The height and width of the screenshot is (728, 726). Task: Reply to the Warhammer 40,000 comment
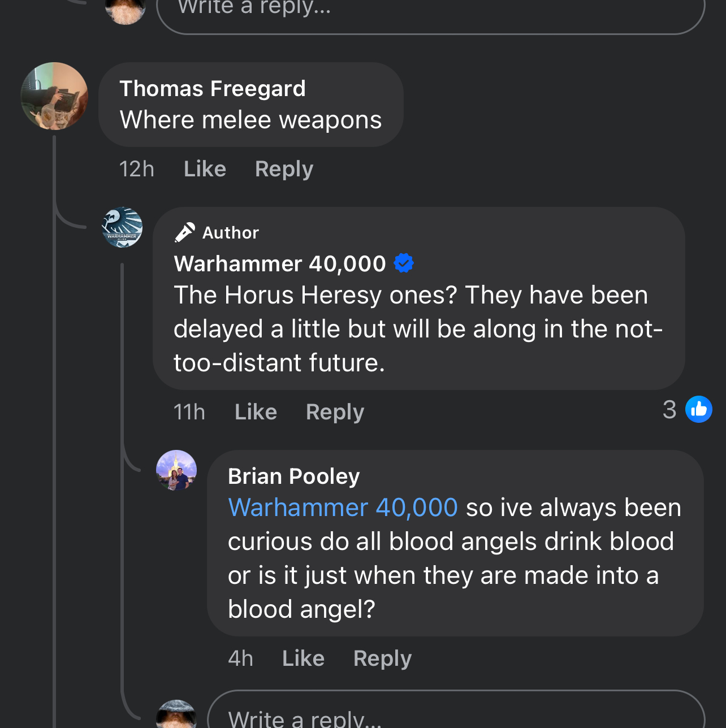pyautogui.click(x=335, y=412)
